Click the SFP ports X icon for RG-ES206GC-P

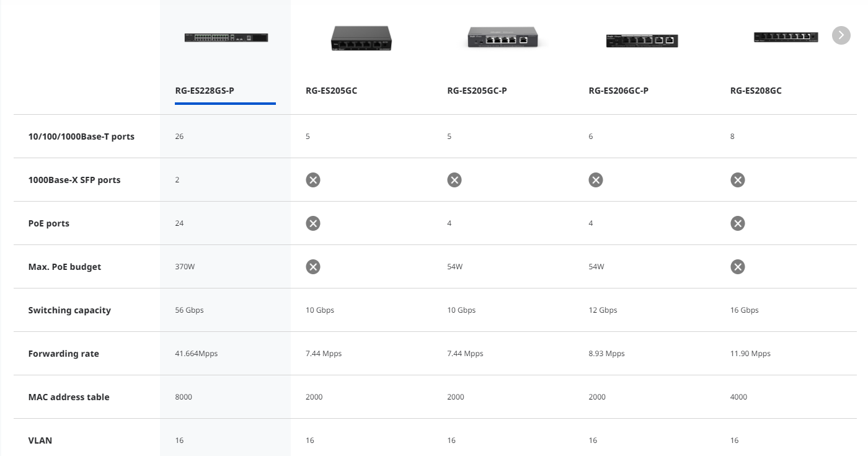click(x=596, y=180)
